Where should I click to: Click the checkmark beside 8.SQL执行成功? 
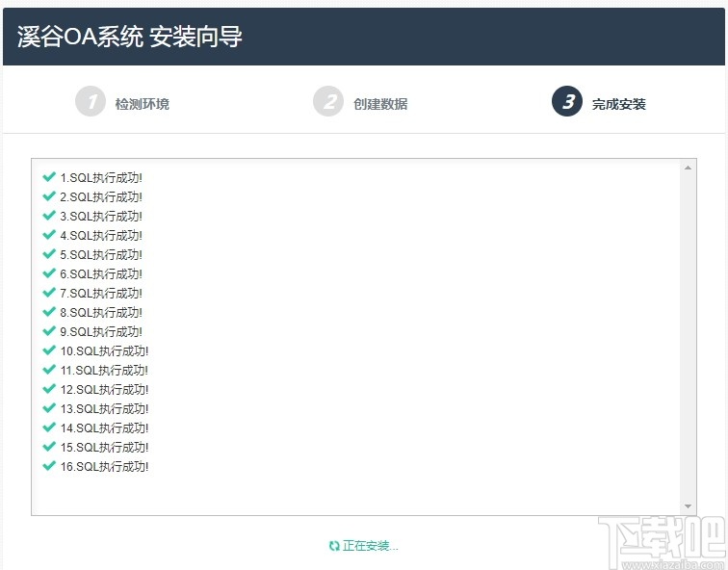(49, 312)
